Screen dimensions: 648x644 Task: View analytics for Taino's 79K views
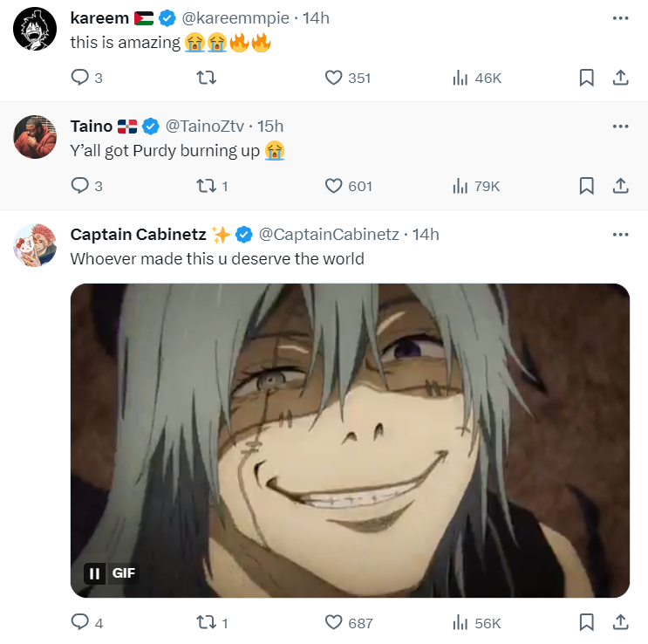coord(476,185)
